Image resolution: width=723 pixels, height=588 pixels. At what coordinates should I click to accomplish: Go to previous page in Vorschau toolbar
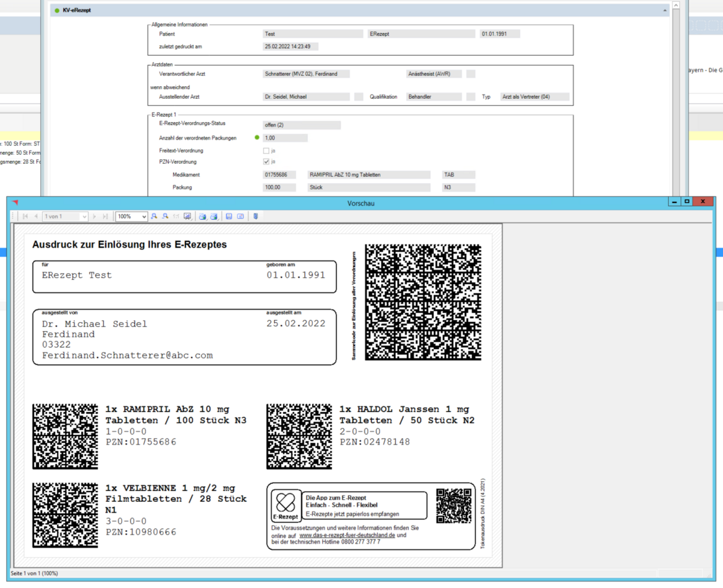click(x=36, y=216)
